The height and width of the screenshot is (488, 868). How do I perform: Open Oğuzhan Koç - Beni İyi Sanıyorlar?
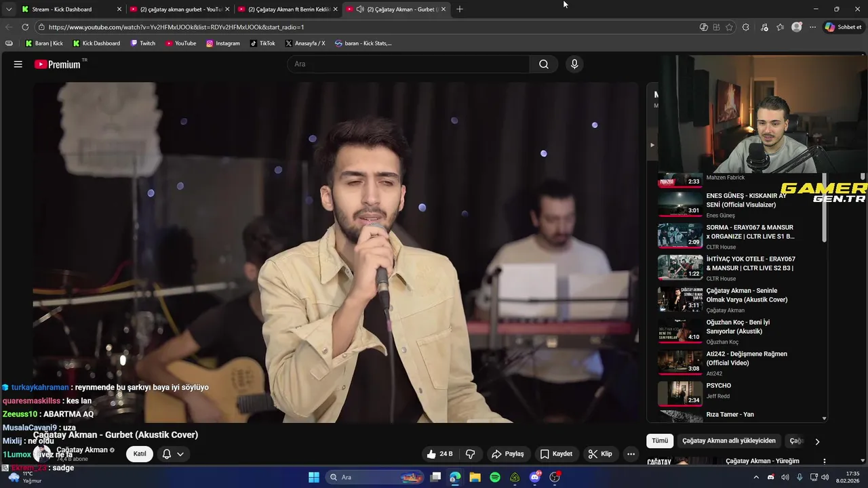[x=738, y=327]
